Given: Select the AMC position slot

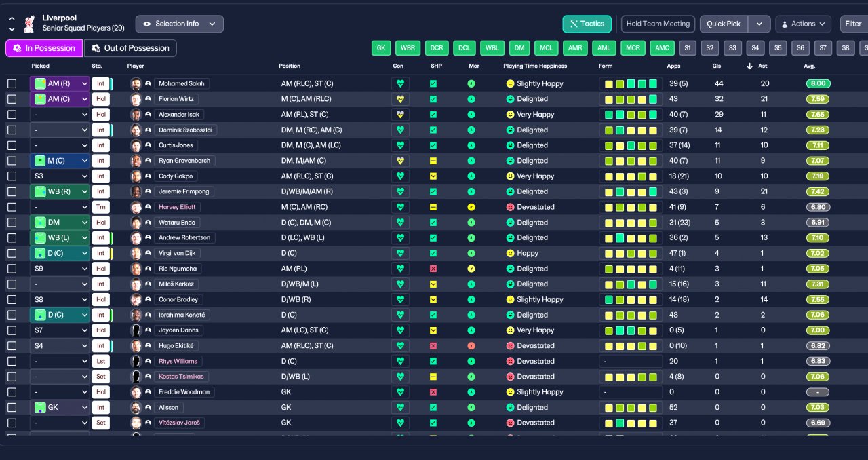Looking at the screenshot, I should pyautogui.click(x=662, y=48).
